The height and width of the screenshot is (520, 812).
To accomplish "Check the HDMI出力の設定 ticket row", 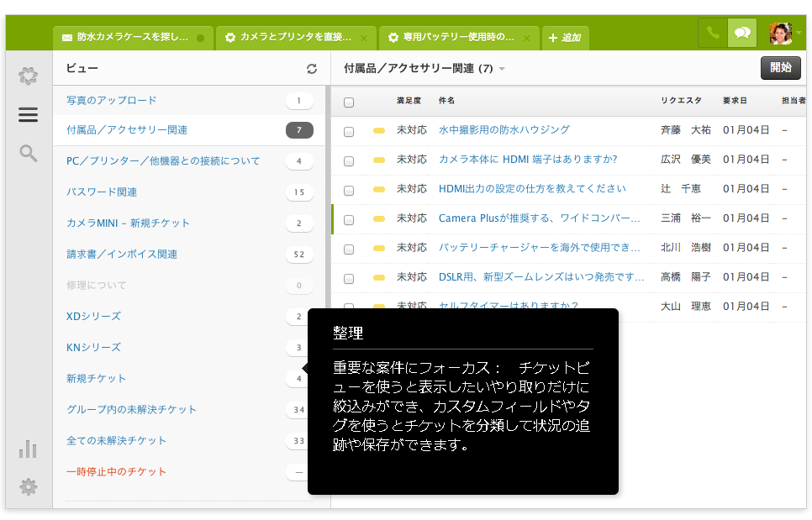I will point(349,191).
